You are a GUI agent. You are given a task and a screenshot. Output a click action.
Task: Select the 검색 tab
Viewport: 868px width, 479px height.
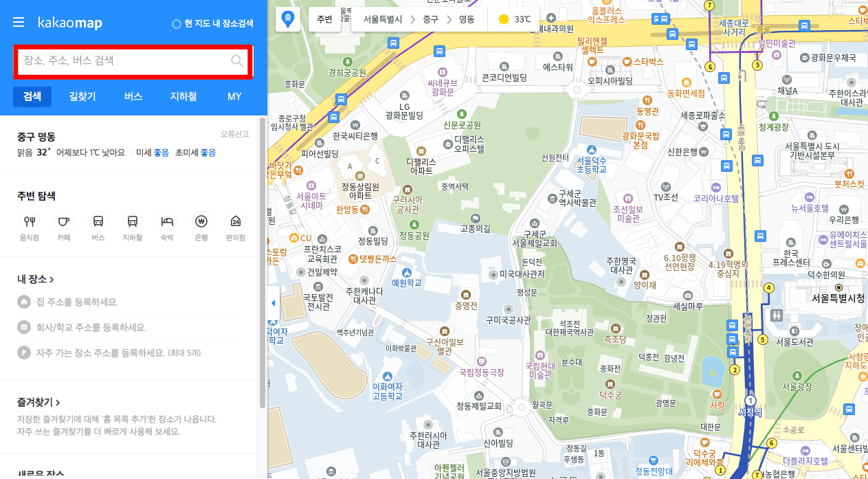pos(32,96)
